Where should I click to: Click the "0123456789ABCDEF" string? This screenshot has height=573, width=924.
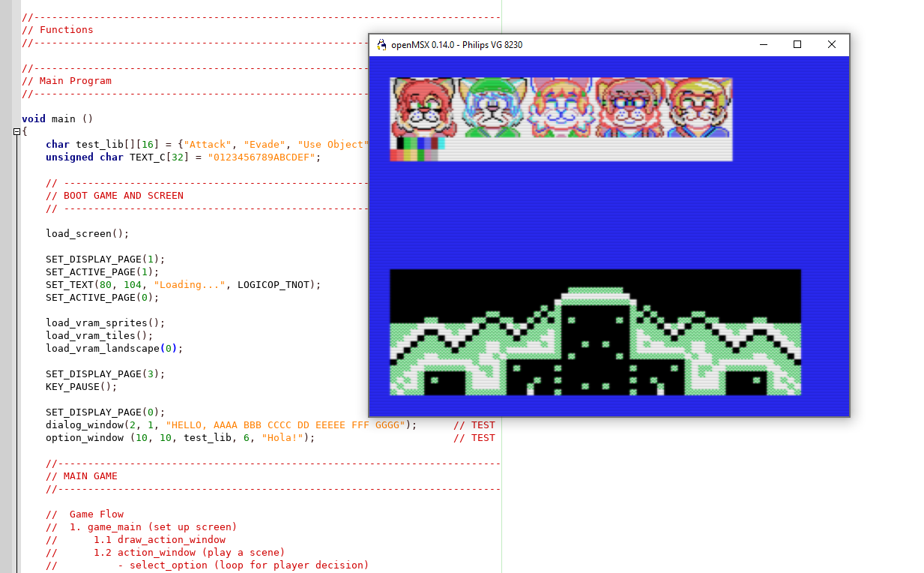tap(262, 157)
